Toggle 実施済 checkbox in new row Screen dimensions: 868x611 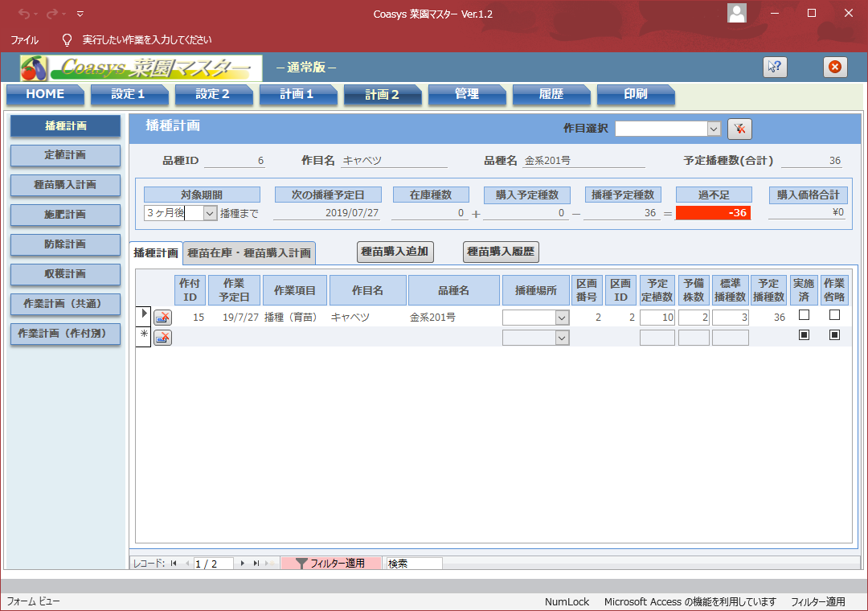[x=804, y=335]
